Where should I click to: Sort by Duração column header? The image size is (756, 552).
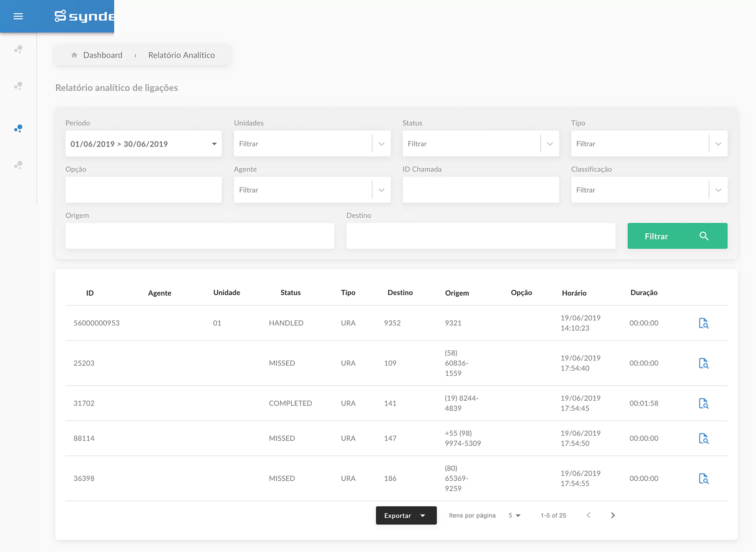pyautogui.click(x=644, y=292)
